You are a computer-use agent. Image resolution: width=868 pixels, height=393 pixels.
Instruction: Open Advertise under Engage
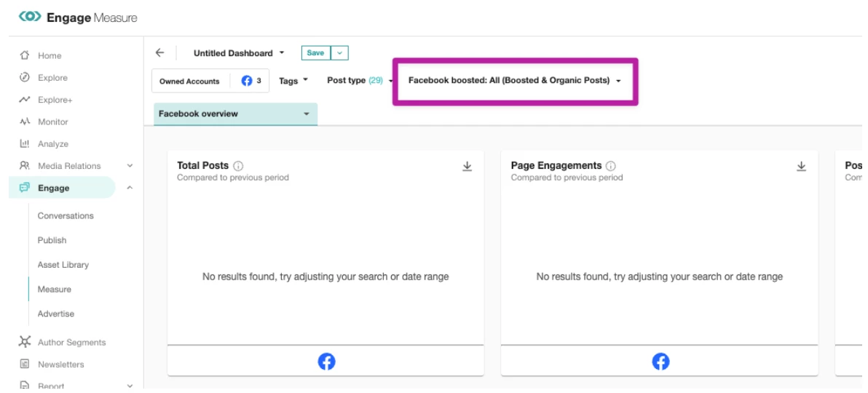tap(55, 313)
